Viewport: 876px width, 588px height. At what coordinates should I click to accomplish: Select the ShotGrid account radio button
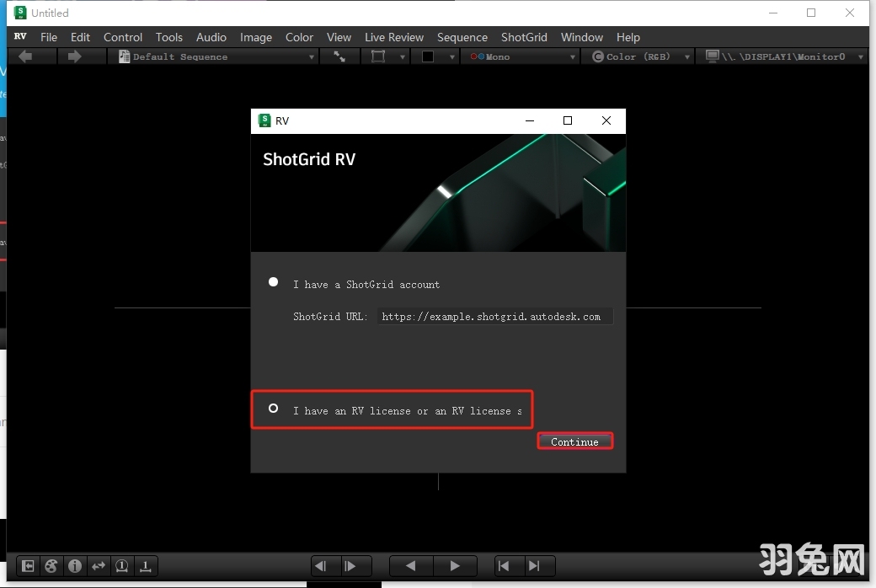(x=273, y=281)
